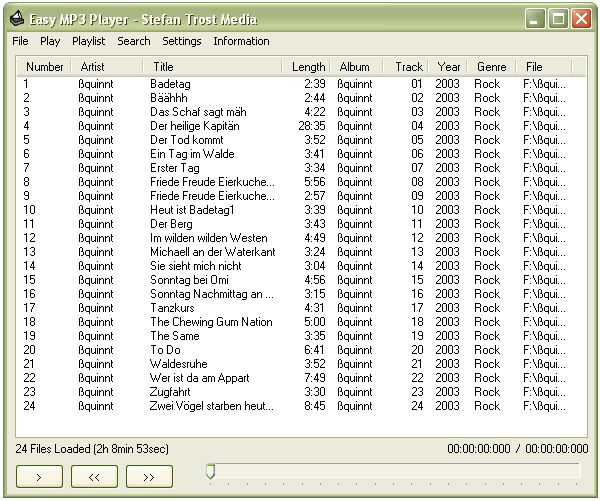Viewport: 600px width, 501px height.
Task: Select the song 'The Chewing Gum Nation'
Action: [210, 322]
